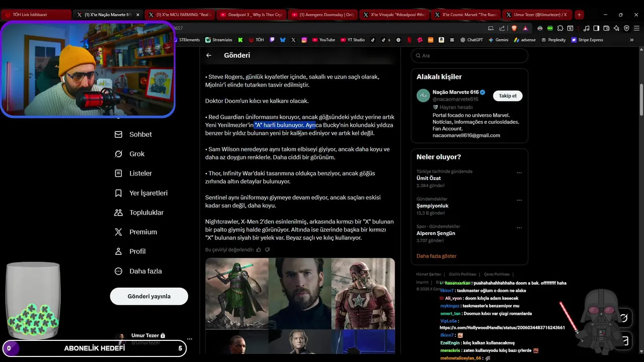Image resolution: width=644 pixels, height=362 pixels.
Task: Open the Ümit Özat trending topic
Action: coord(429,178)
